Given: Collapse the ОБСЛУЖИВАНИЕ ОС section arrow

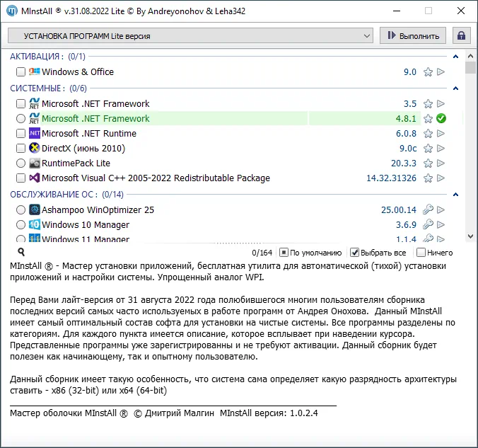Looking at the screenshot, I should click(x=456, y=195).
